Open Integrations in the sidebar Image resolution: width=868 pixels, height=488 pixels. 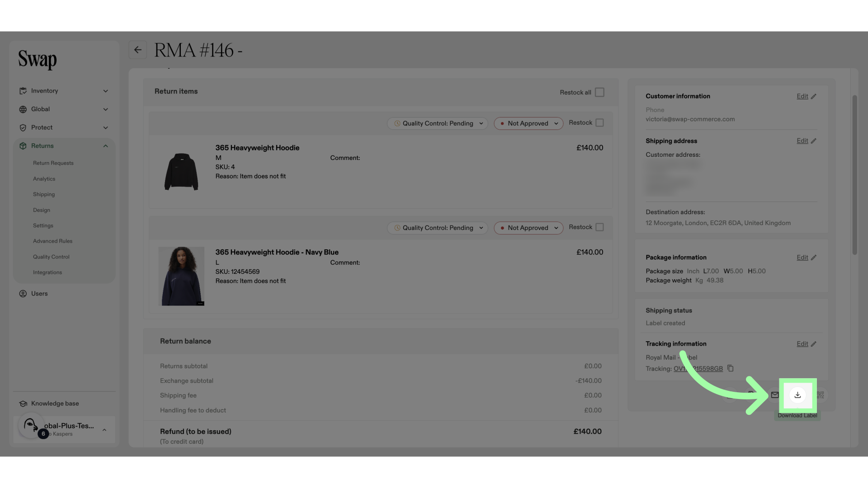tap(47, 272)
